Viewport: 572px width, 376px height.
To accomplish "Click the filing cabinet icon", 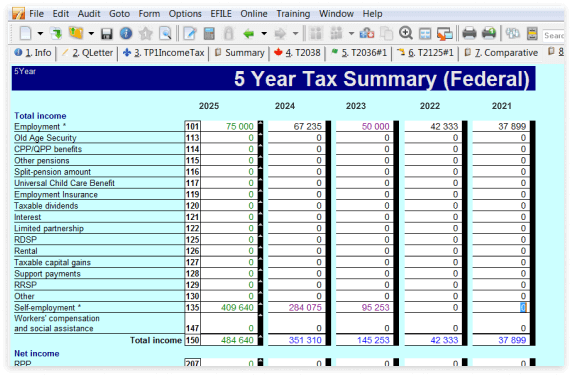I will (x=532, y=34).
